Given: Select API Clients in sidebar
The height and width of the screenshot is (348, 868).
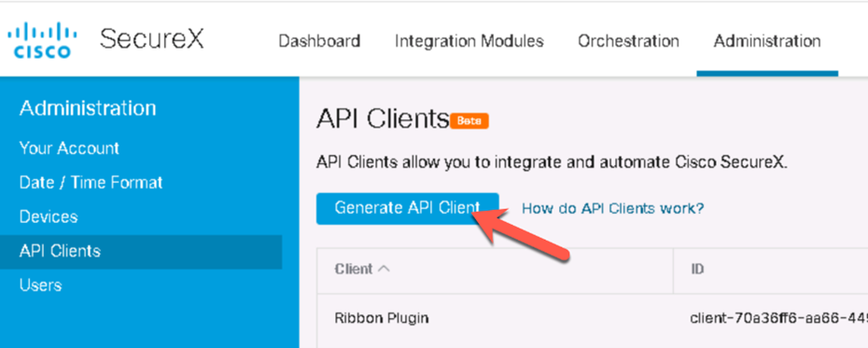Looking at the screenshot, I should point(141,252).
